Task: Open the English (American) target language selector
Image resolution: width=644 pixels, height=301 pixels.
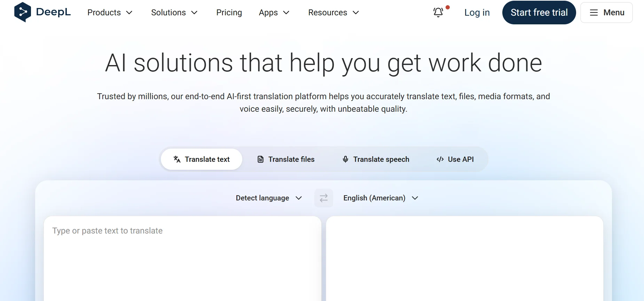Action: tap(380, 198)
